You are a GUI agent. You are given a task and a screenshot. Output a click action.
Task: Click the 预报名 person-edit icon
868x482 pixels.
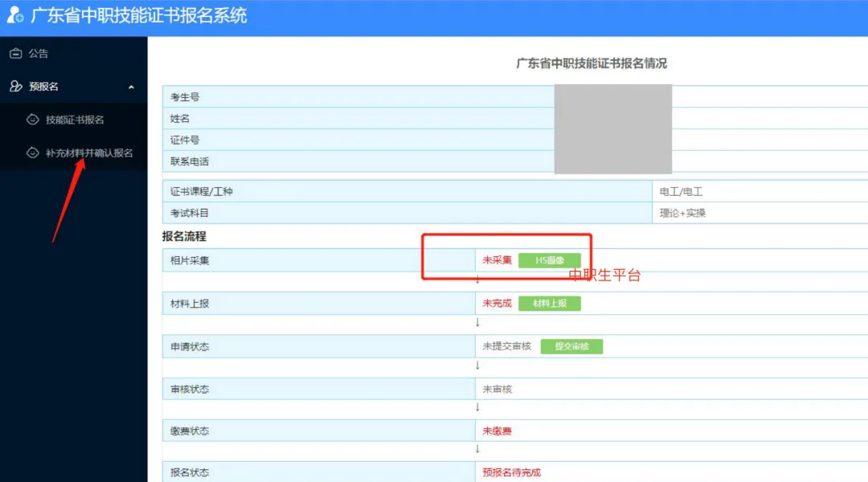15,86
